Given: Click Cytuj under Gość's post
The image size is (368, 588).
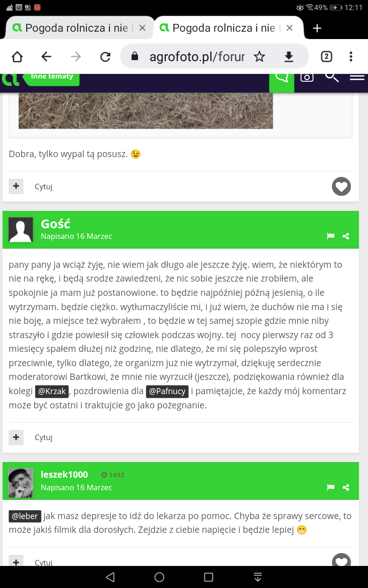Looking at the screenshot, I should [x=44, y=437].
